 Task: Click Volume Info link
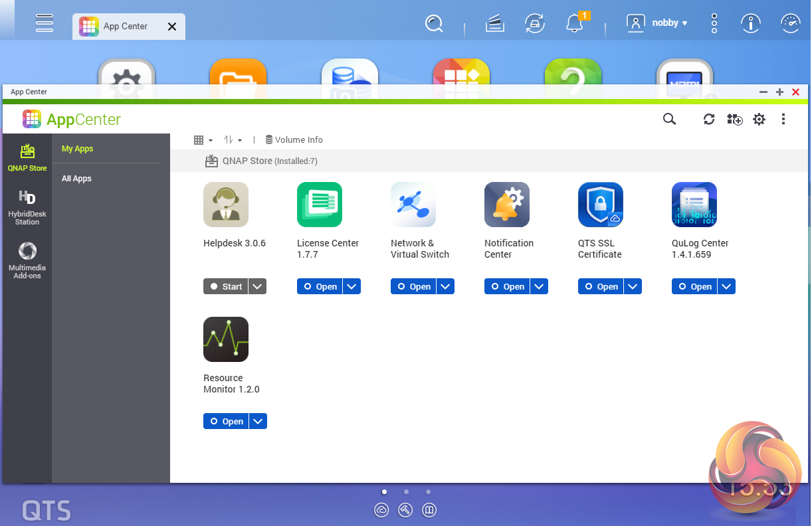[x=294, y=140]
